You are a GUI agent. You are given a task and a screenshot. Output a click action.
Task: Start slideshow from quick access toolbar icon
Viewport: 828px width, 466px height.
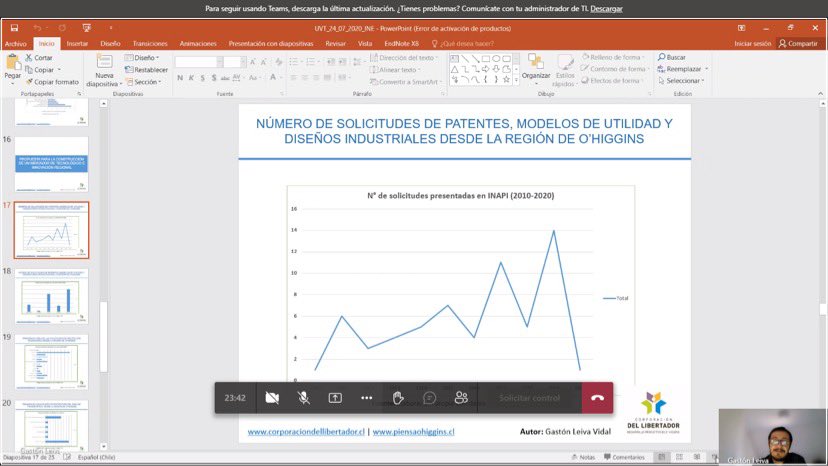click(87, 28)
